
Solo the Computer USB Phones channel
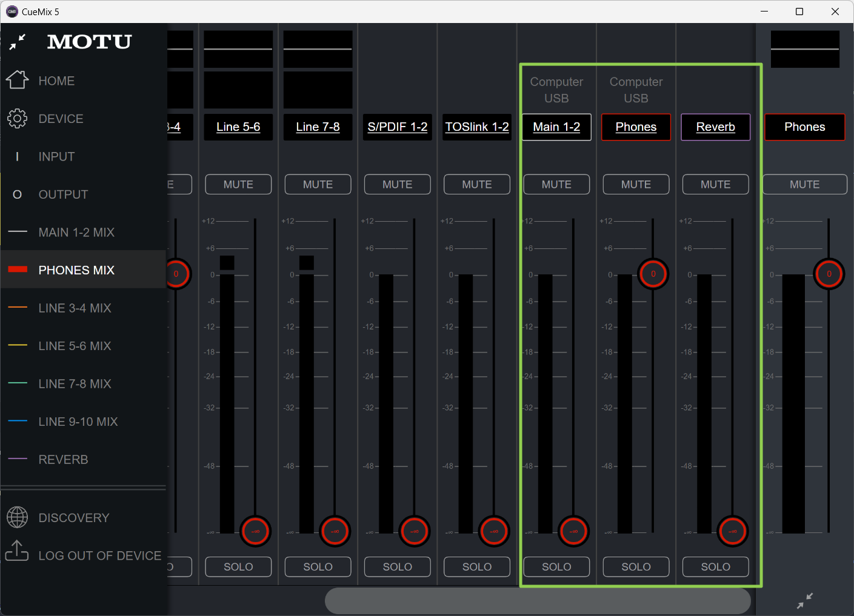click(636, 567)
